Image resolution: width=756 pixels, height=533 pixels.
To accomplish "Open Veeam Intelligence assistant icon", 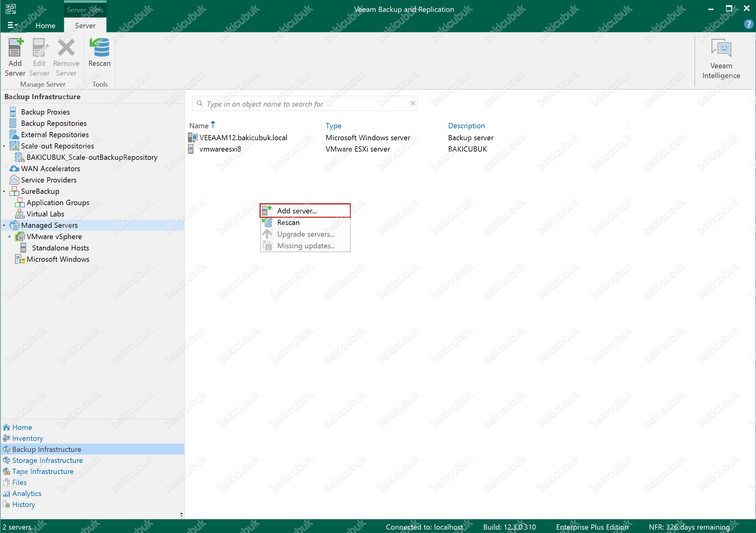I will pyautogui.click(x=721, y=48).
